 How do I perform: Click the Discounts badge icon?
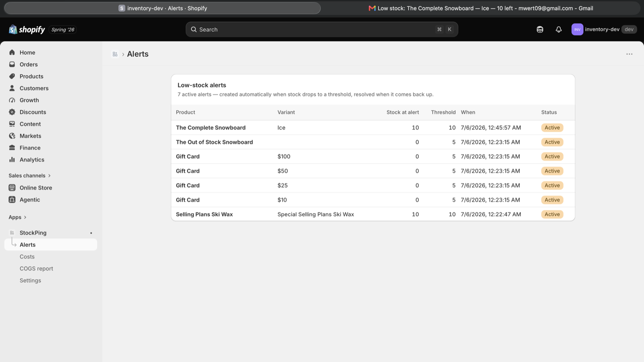point(12,112)
